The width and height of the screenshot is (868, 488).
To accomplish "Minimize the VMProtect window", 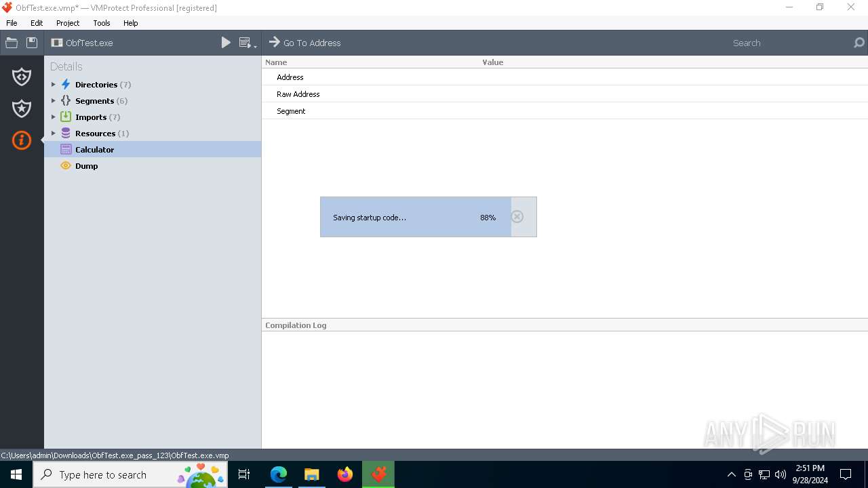I will (x=789, y=7).
